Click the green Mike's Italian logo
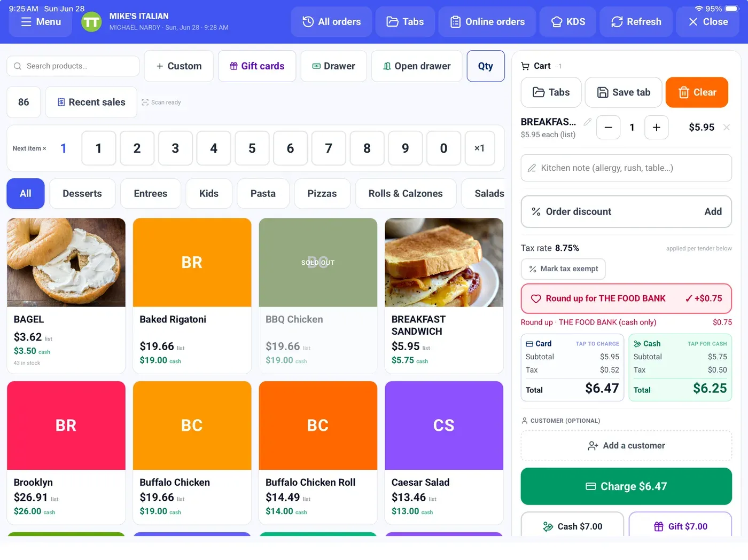This screenshot has width=748, height=560. [x=91, y=22]
